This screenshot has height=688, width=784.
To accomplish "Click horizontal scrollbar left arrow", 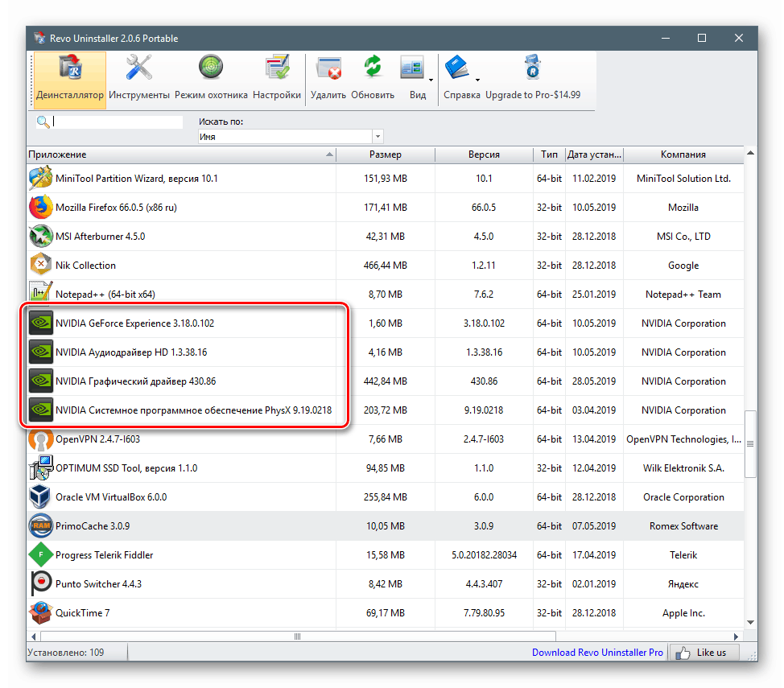I will click(x=34, y=637).
